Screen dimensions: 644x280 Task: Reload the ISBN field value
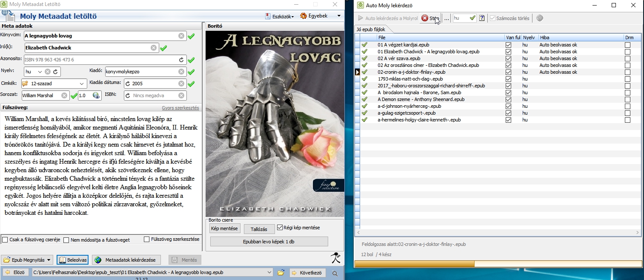point(128,95)
